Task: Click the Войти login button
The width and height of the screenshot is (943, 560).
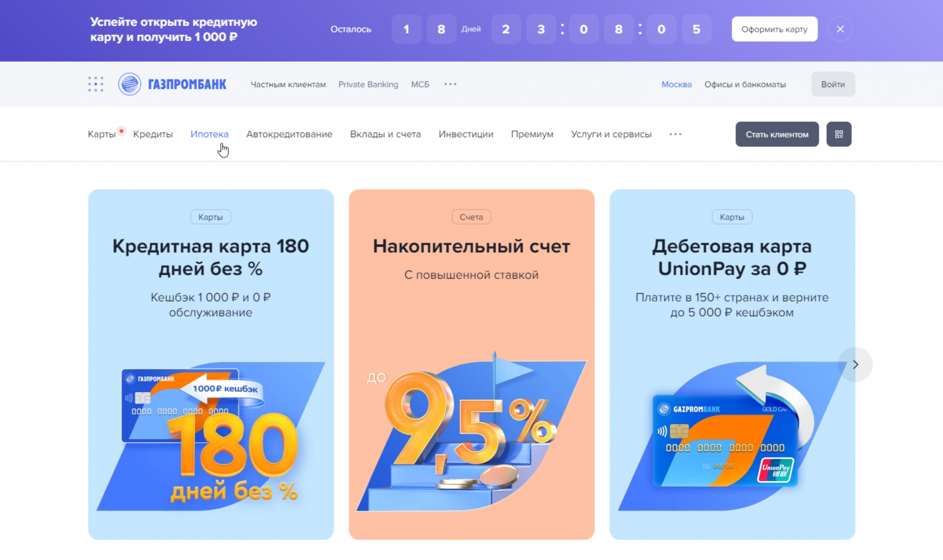Action: pos(833,84)
